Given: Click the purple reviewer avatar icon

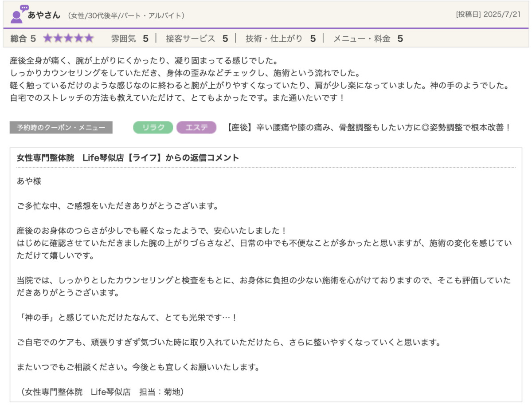Looking at the screenshot, I should 19,15.
